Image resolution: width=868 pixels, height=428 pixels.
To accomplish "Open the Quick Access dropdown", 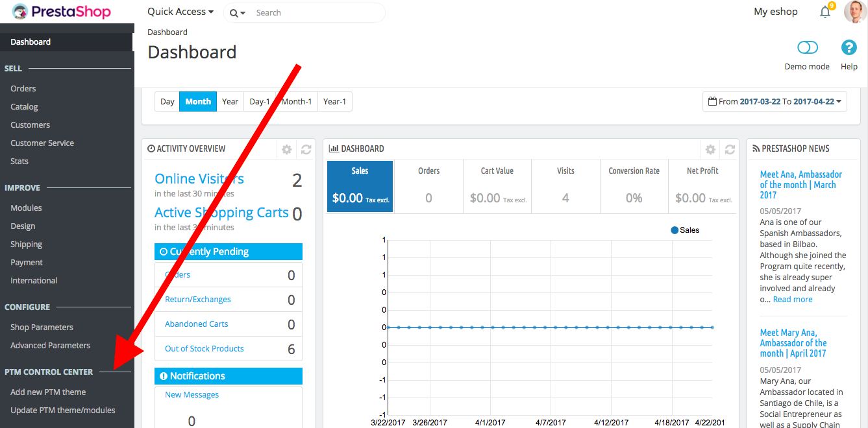I will (180, 12).
